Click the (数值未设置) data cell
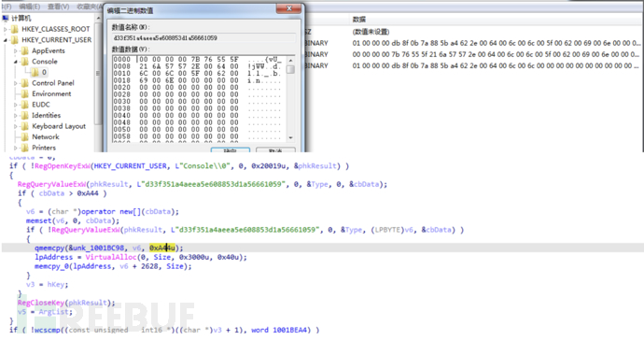The height and width of the screenshot is (340, 644). [371, 32]
